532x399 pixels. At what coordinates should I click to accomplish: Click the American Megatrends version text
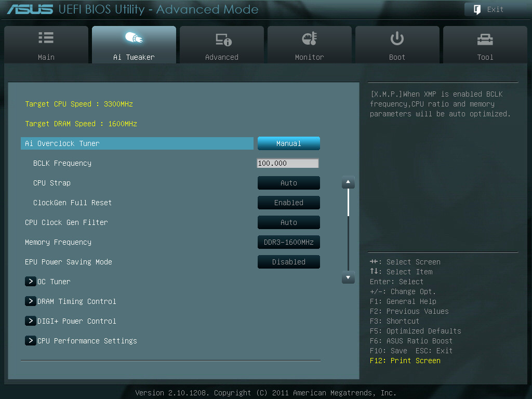tap(265, 393)
